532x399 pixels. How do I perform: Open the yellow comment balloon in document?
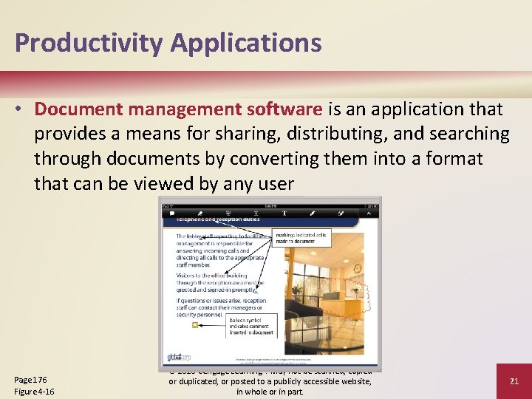pos(195,325)
